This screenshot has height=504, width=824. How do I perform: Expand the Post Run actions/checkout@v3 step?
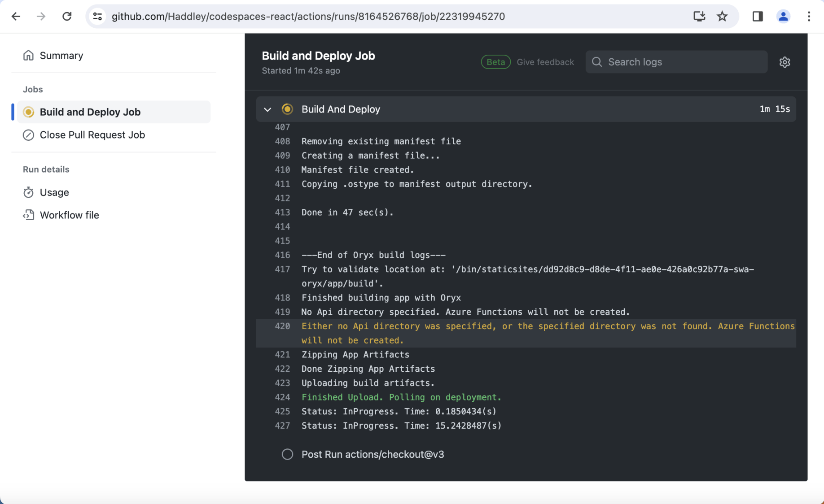[373, 454]
